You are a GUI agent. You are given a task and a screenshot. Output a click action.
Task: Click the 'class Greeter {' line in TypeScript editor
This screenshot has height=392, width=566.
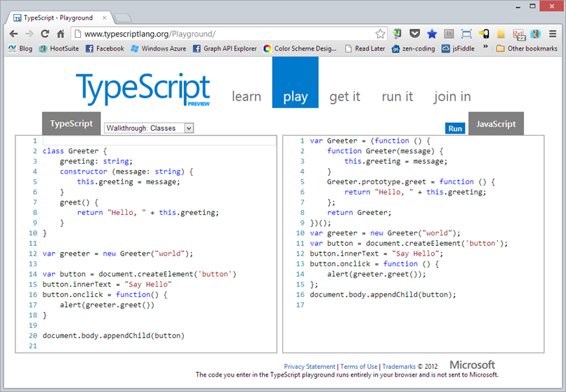click(74, 151)
